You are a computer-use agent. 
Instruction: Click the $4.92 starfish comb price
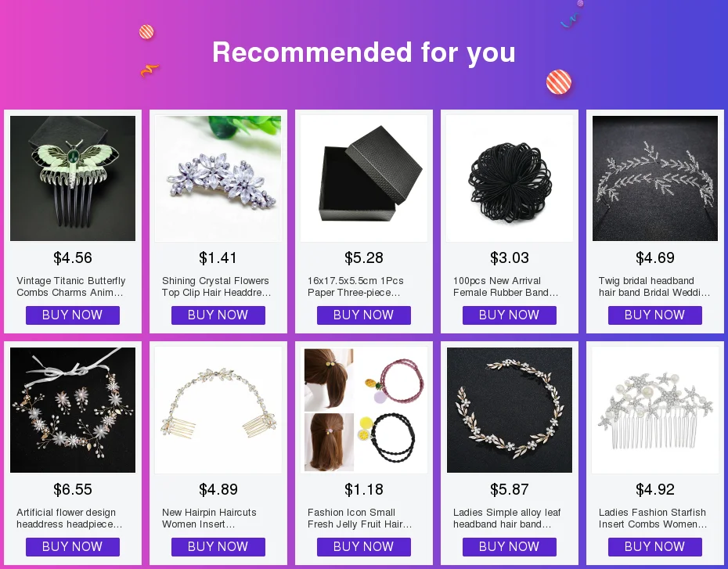tap(655, 489)
